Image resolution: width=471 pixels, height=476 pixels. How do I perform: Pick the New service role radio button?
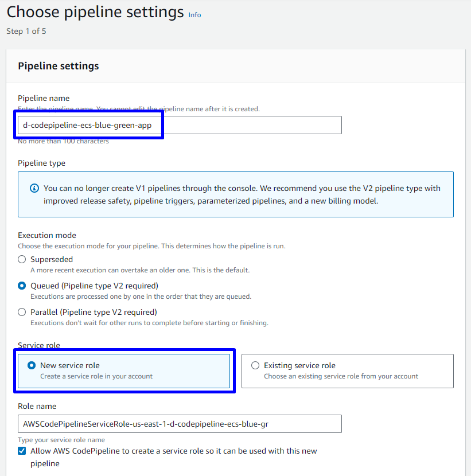click(32, 365)
